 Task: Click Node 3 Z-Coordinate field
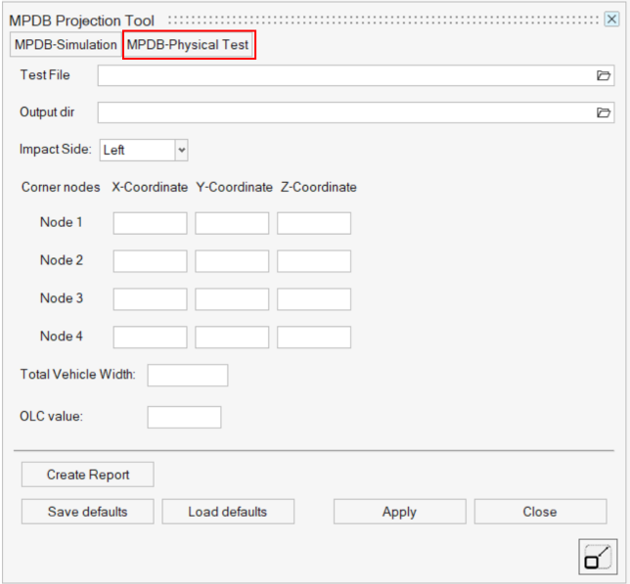[314, 299]
